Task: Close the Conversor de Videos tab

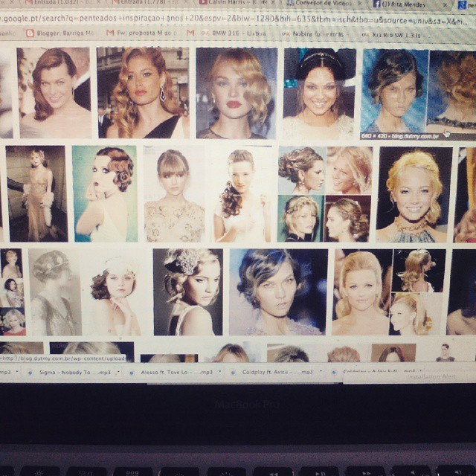Action: click(x=357, y=4)
